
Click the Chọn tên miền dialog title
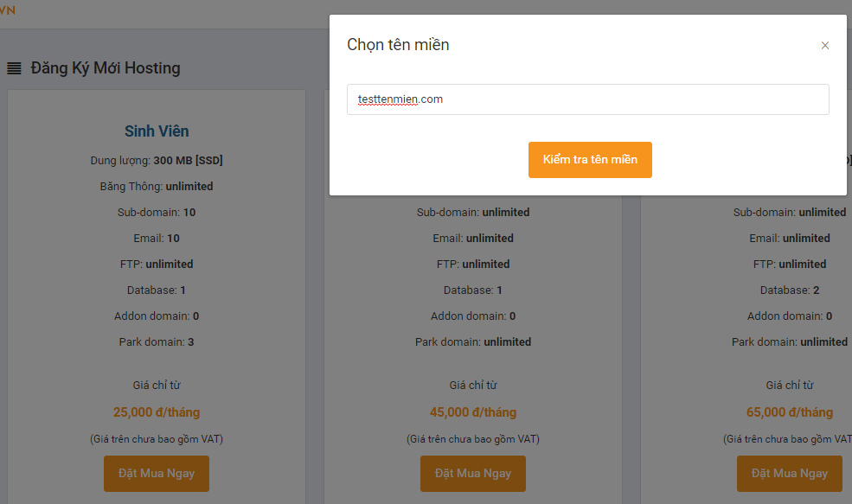pos(398,45)
